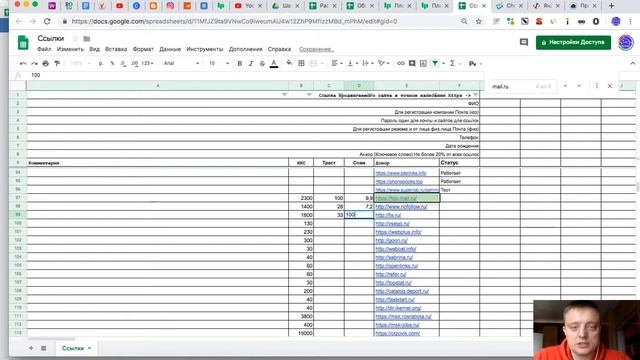This screenshot has height=360, width=640.
Task: Open link https://otzovik.com/
Action: tap(397, 333)
